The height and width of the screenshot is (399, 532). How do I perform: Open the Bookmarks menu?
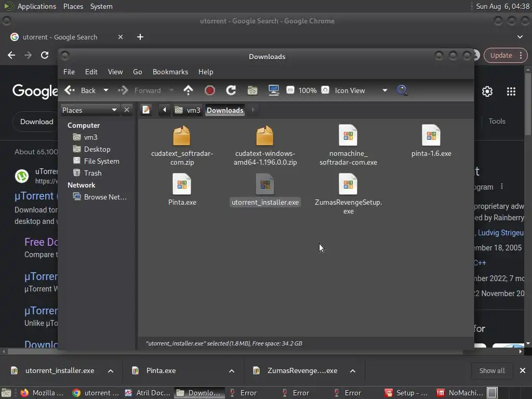point(170,72)
